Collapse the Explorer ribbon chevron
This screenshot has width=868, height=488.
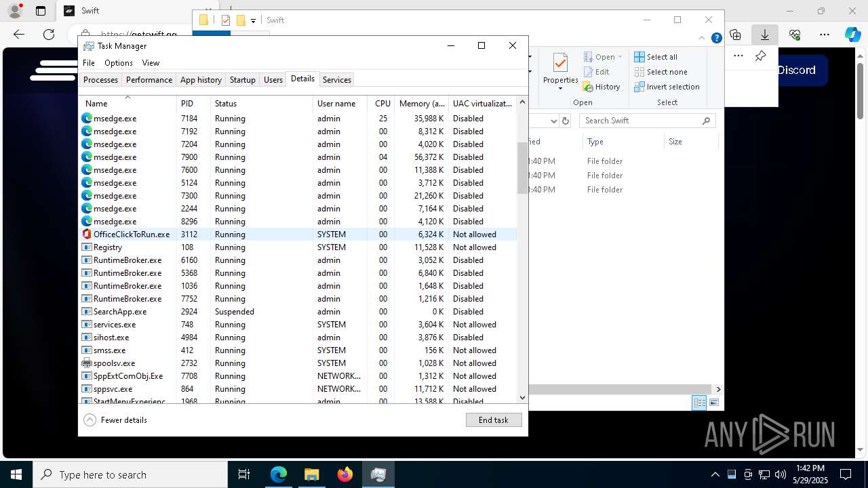(x=703, y=39)
